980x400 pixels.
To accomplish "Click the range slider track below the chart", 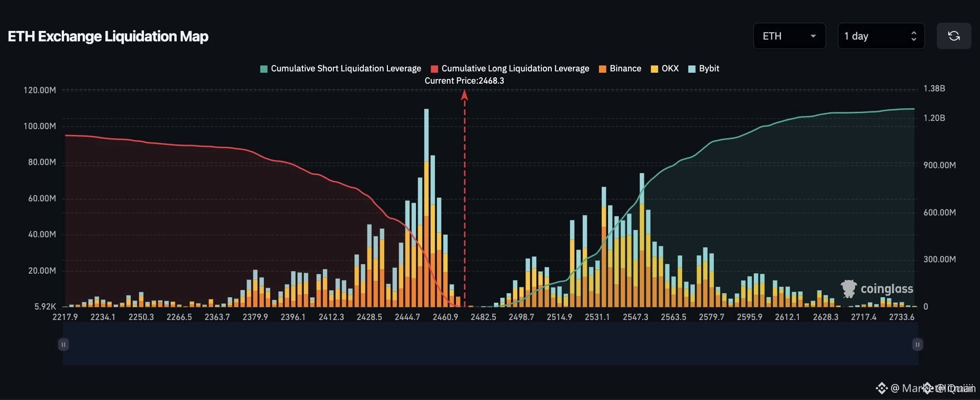I will point(490,344).
